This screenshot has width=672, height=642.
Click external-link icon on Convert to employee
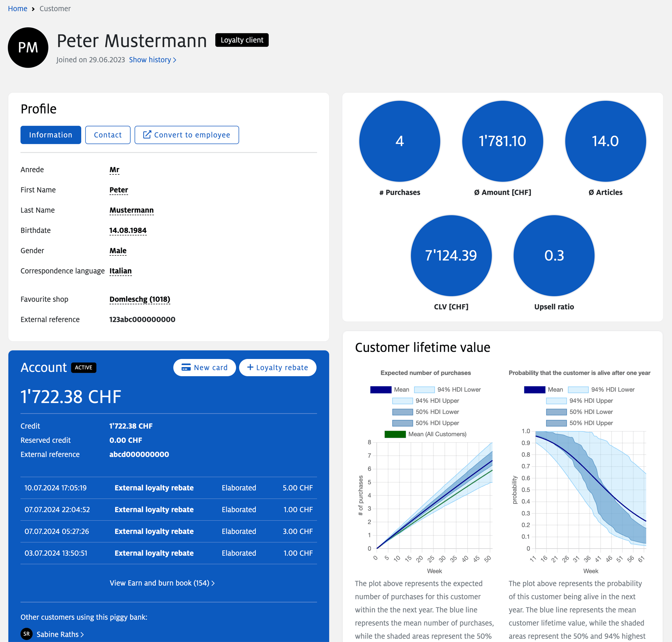(147, 134)
